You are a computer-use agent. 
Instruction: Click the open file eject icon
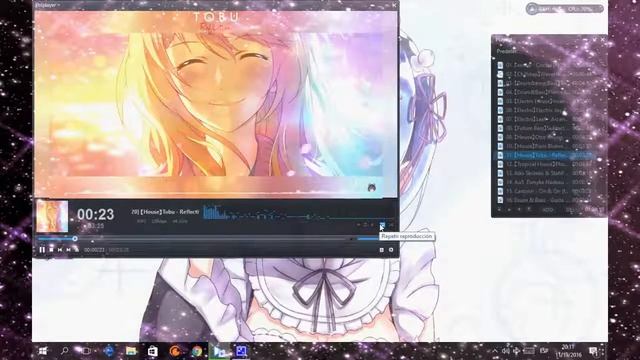click(x=77, y=249)
